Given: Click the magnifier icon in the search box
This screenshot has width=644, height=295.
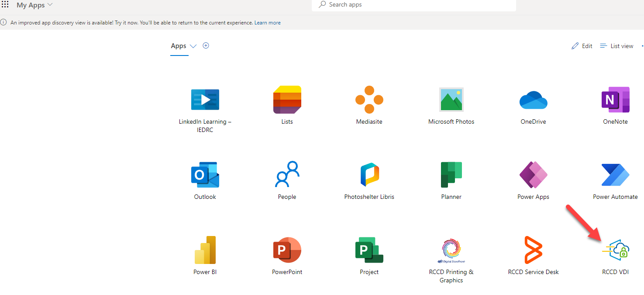Looking at the screenshot, I should 322,4.
